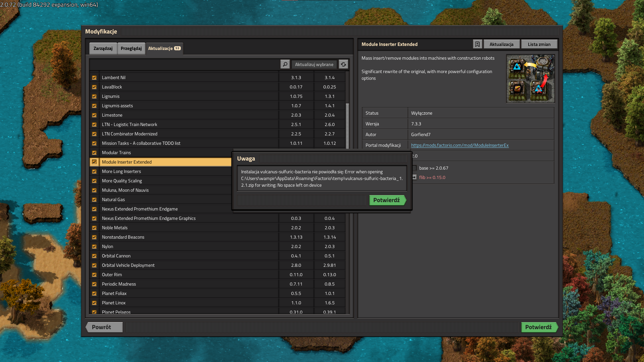The image size is (644, 362).
Task: Toggle the Limestone update checkbox
Action: (x=94, y=115)
